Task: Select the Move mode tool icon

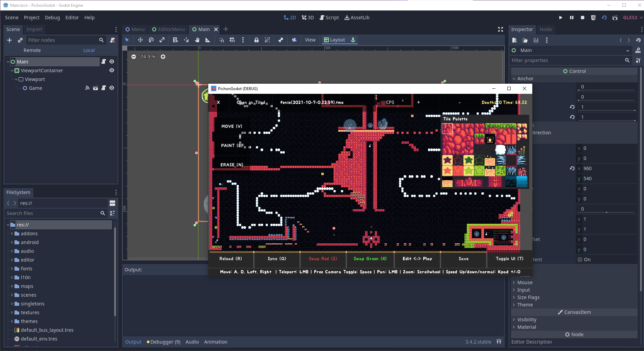Action: [x=140, y=40]
